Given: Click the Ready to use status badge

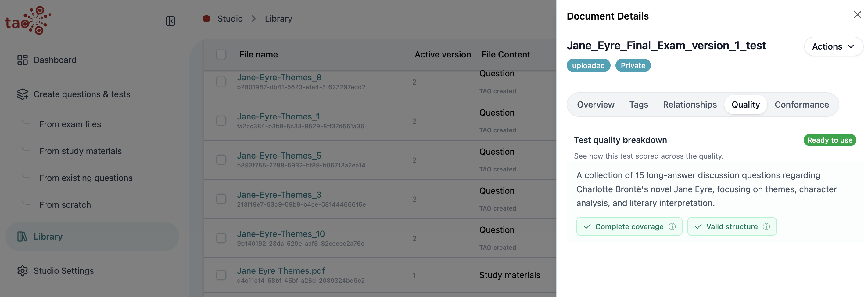Looking at the screenshot, I should click(x=830, y=140).
